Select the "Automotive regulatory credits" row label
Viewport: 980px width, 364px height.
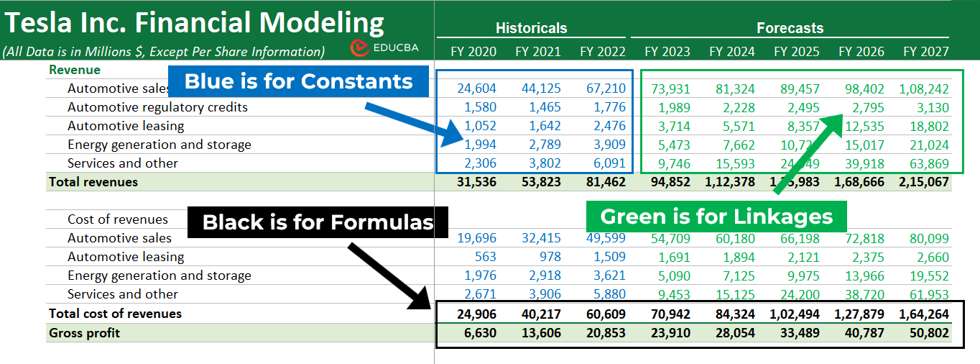[157, 107]
